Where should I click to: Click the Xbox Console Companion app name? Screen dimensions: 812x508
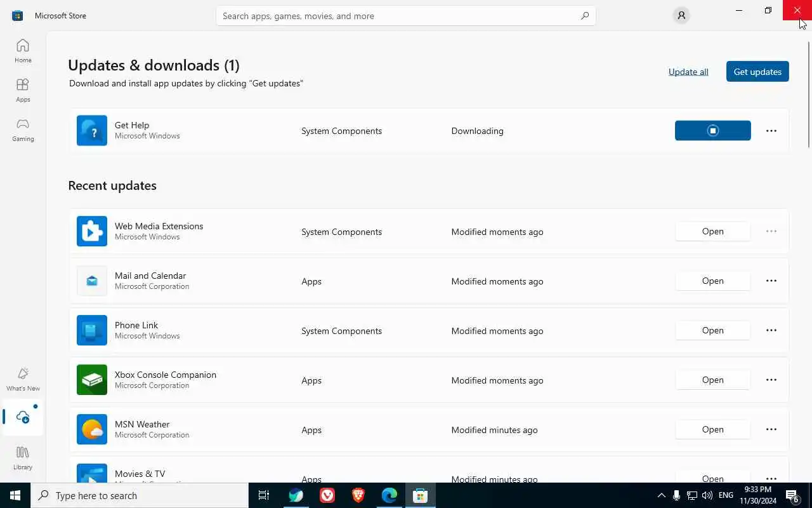point(166,375)
